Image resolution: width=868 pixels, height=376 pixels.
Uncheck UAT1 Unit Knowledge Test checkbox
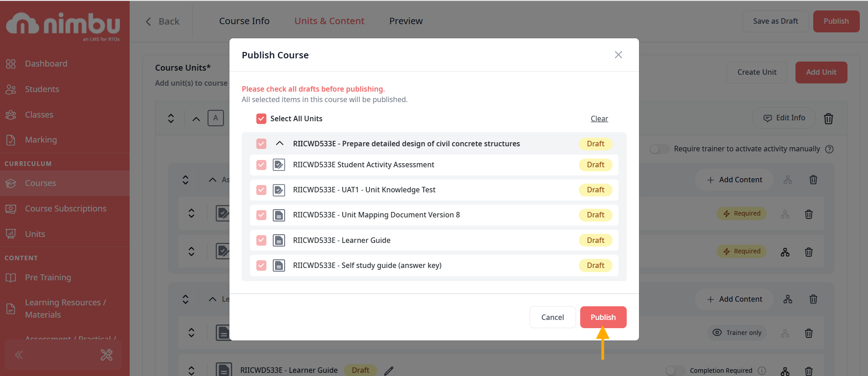tap(261, 190)
